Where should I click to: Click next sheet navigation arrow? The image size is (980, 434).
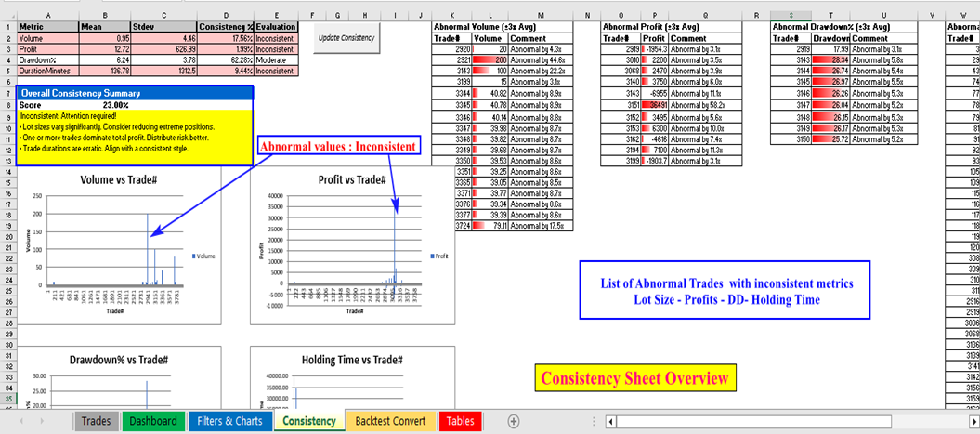[x=43, y=422]
